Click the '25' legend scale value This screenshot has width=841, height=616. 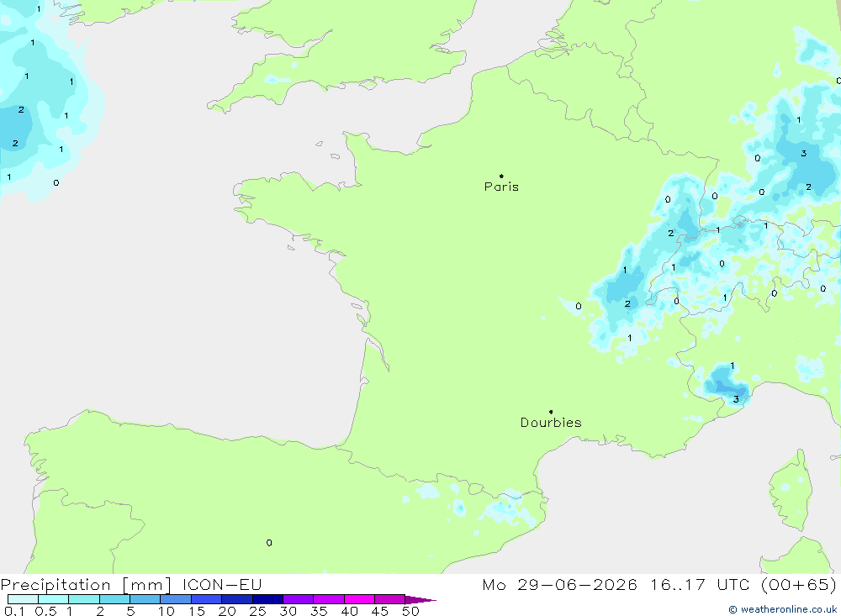257,611
